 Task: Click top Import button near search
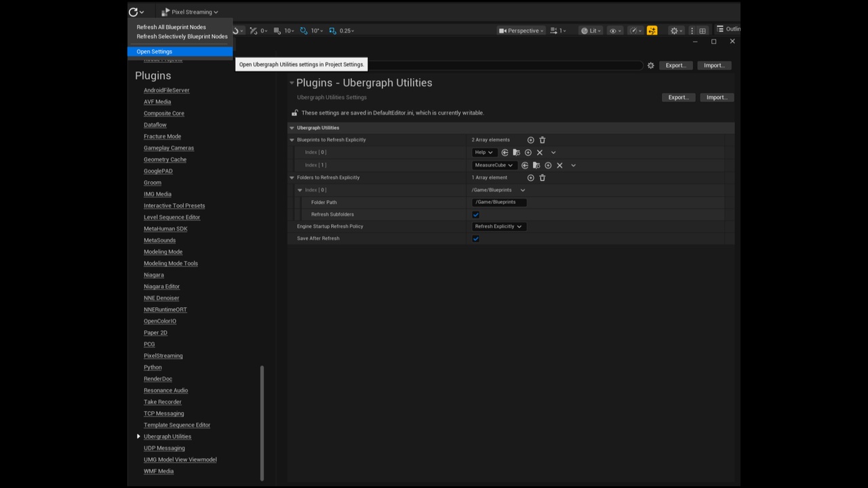715,66
